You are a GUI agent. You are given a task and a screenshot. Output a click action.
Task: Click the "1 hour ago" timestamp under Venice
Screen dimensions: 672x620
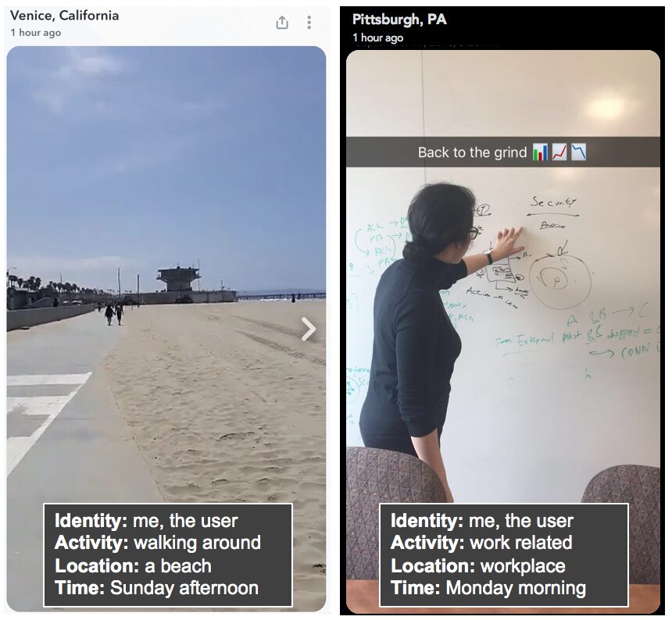[x=36, y=33]
